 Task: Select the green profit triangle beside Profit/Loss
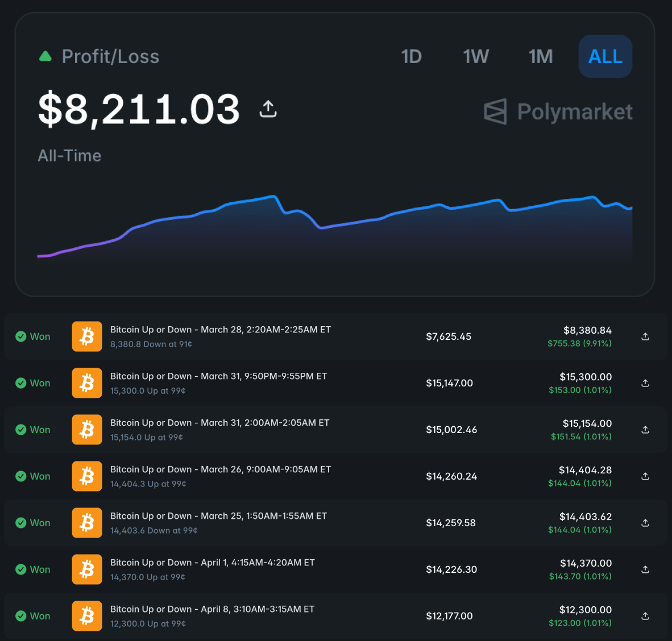pos(45,56)
